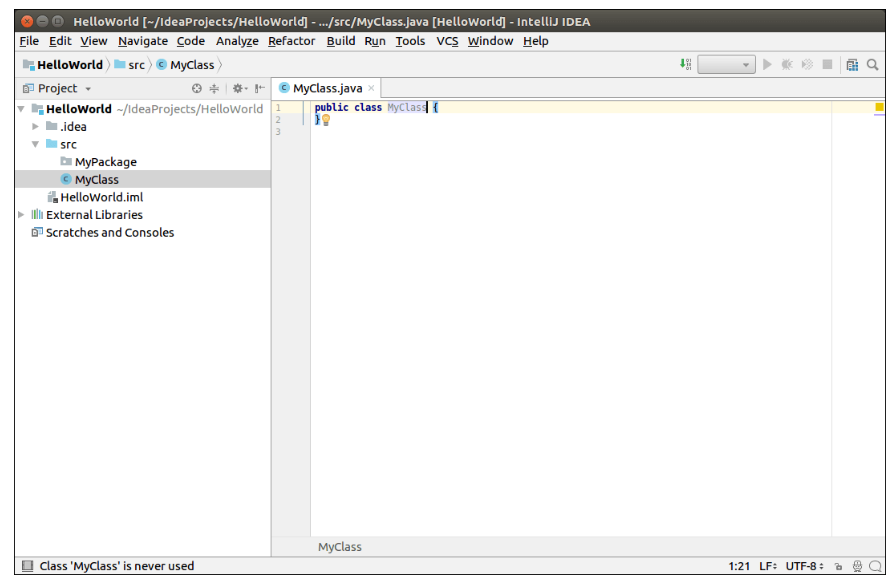Click the Run play icon in toolbar

(767, 65)
